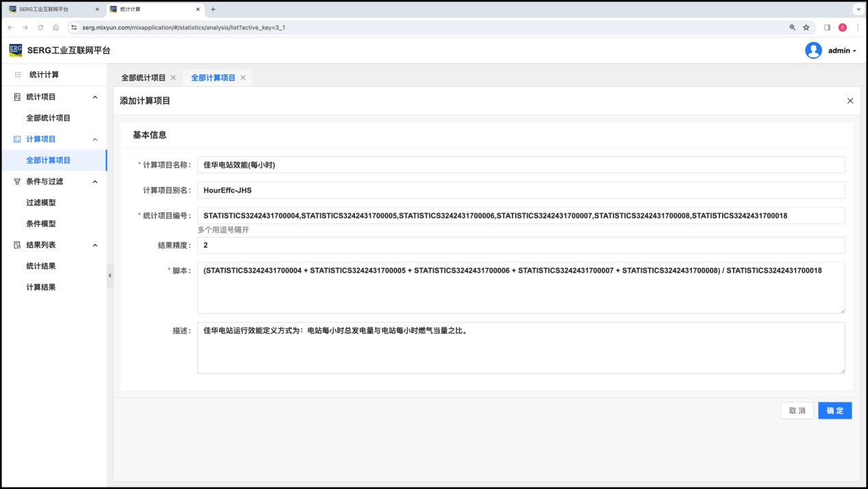Collapse the 统计项目 menu group
This screenshot has width=868, height=489.
pyautogui.click(x=95, y=97)
